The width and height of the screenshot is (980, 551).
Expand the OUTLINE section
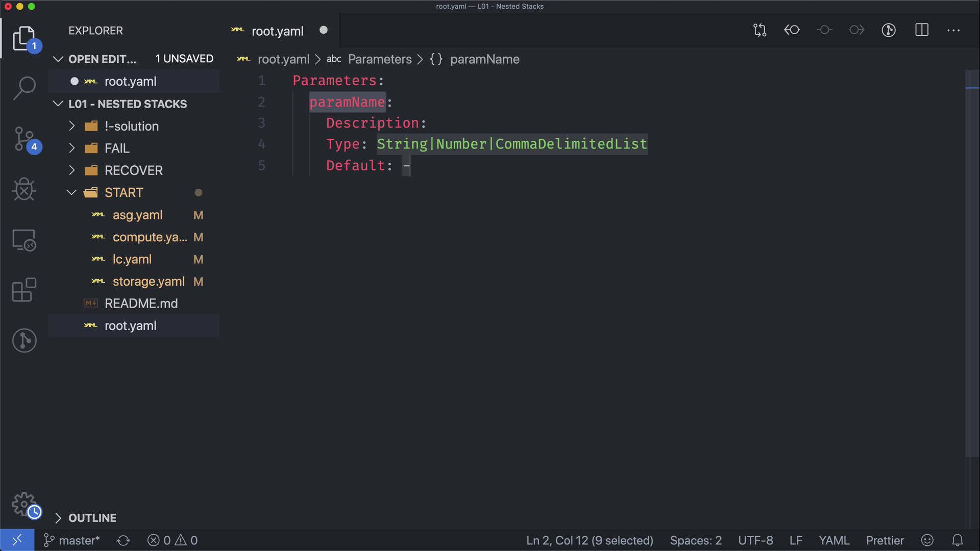[92, 518]
